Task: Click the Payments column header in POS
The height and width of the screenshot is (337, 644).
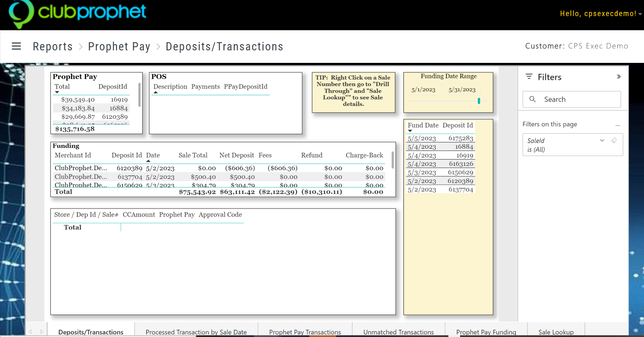Action: point(205,86)
